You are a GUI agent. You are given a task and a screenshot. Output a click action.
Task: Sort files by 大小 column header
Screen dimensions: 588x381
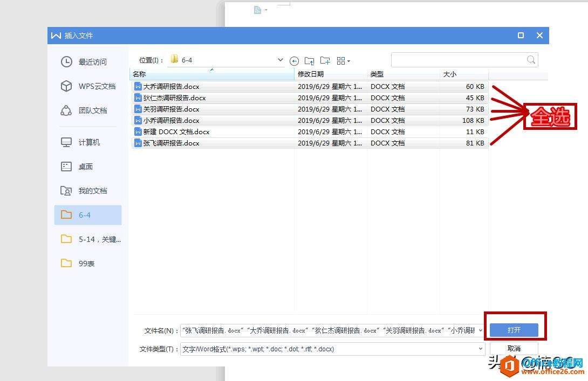coord(464,74)
